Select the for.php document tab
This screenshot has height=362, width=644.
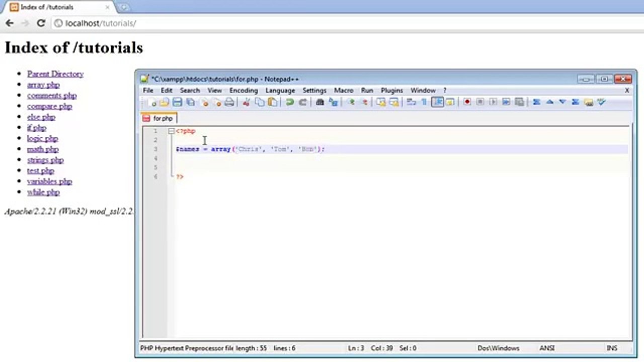(x=158, y=118)
